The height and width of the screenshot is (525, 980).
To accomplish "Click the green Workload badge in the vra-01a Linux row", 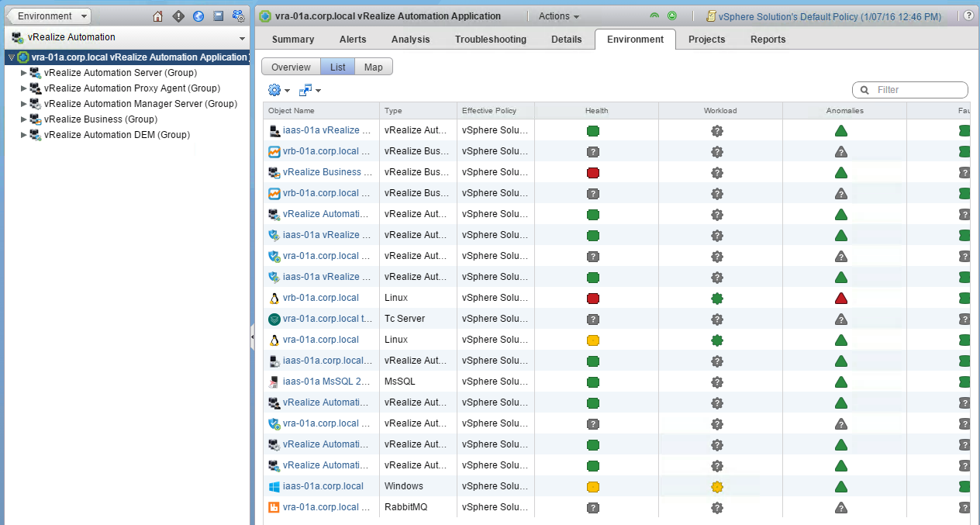I will pyautogui.click(x=717, y=340).
